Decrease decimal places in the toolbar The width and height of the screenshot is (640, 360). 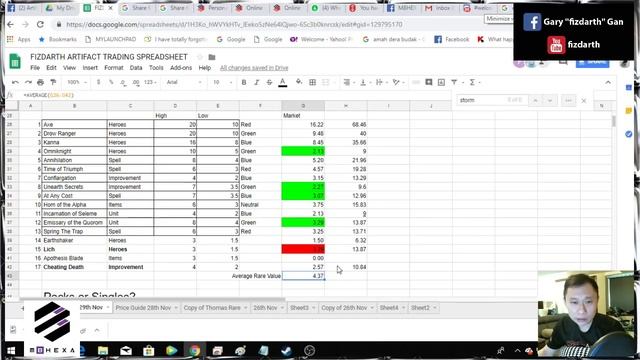[123, 82]
